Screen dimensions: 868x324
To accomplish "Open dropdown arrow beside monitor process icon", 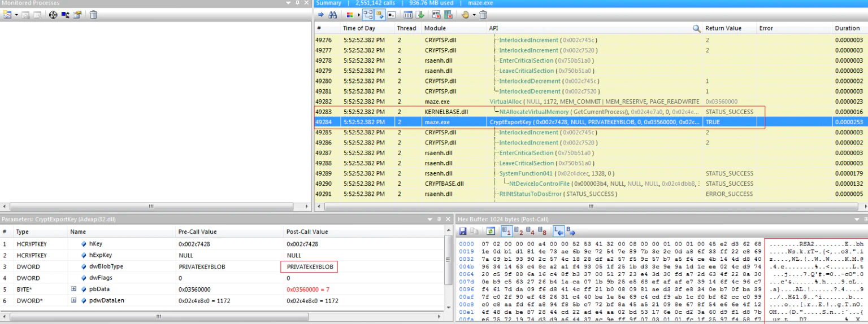I will tap(16, 15).
